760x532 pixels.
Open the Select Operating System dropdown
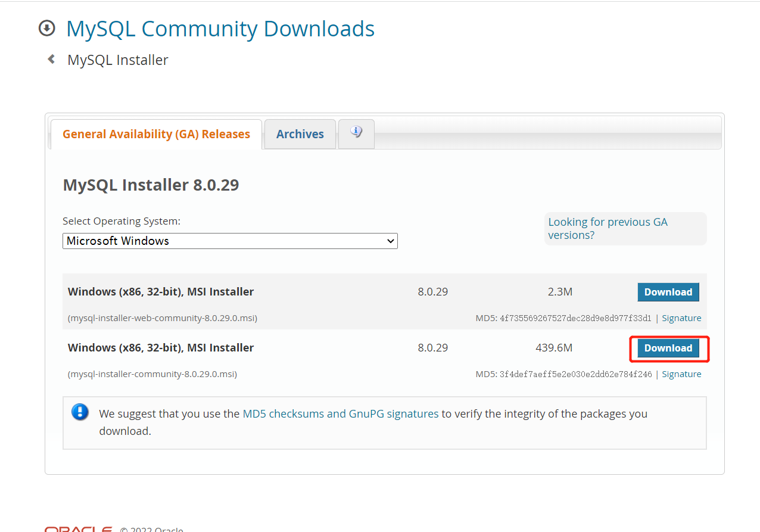230,241
